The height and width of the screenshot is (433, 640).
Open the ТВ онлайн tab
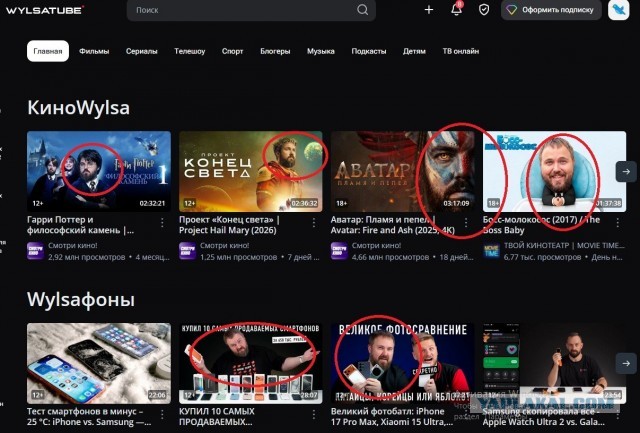click(460, 51)
